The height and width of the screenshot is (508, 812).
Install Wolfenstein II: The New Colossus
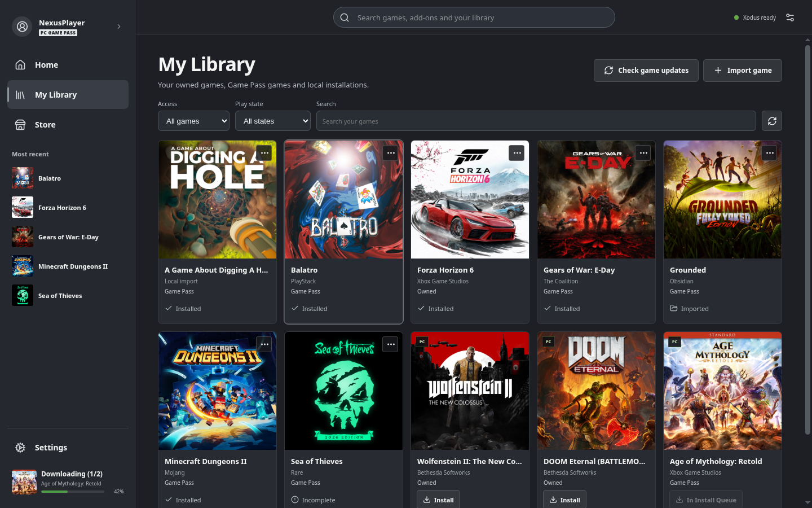439,500
